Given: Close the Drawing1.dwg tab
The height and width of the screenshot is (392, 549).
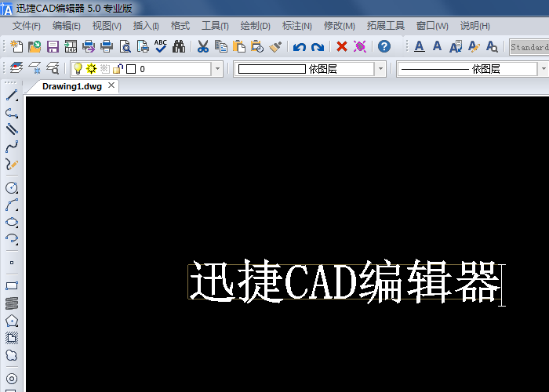Looking at the screenshot, I should pos(111,85).
